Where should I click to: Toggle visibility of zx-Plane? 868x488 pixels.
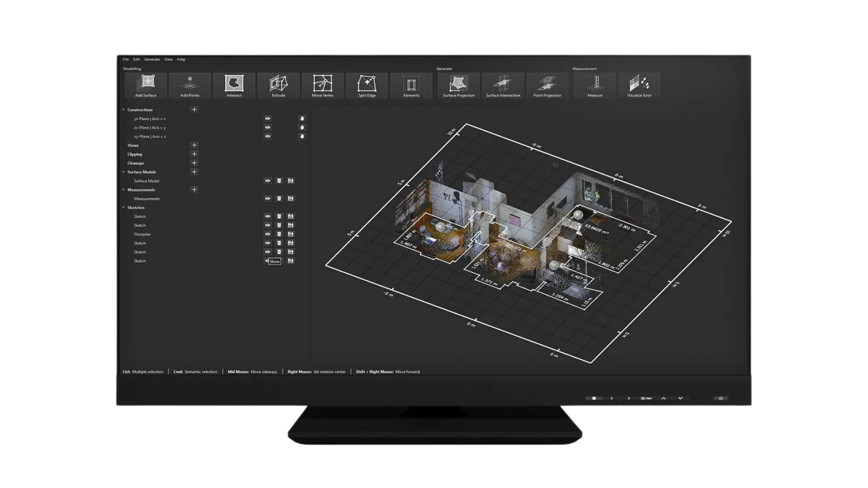coord(268,127)
